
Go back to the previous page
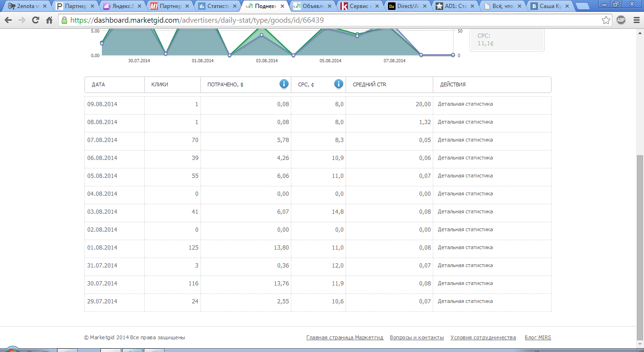8,20
